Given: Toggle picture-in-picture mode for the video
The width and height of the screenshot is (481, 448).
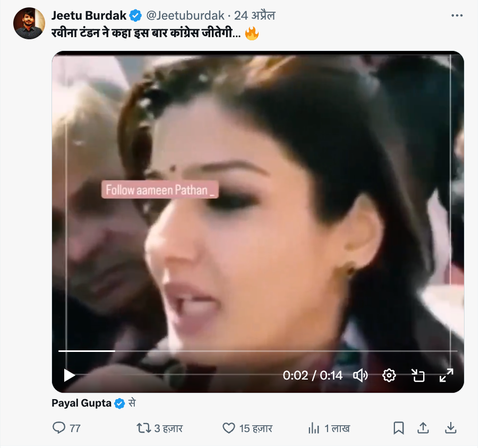Looking at the screenshot, I should click(x=418, y=375).
